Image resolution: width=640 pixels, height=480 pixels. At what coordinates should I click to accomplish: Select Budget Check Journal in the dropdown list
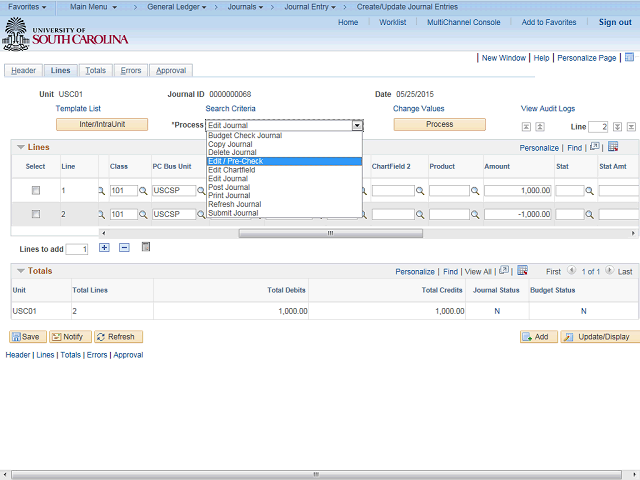click(244, 135)
